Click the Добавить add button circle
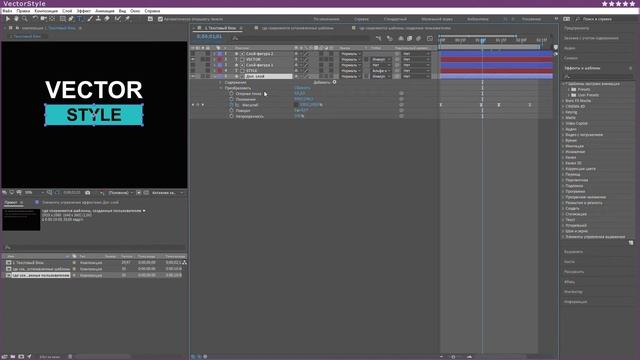The image size is (640, 360). click(334, 82)
